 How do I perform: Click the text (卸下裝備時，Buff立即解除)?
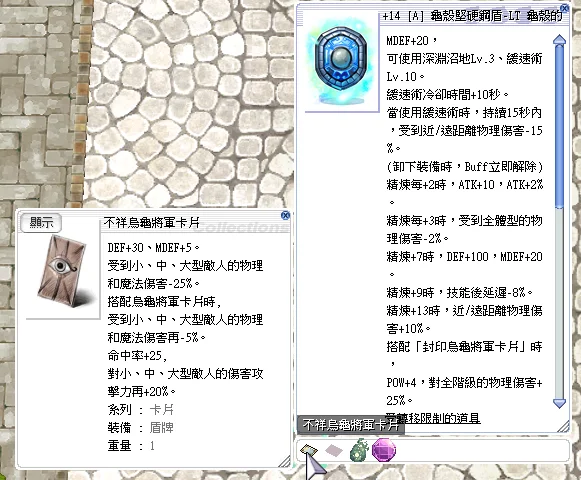(x=465, y=166)
